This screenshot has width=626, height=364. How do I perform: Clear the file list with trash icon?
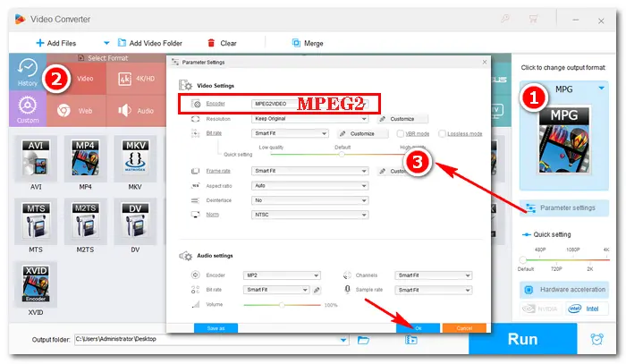211,43
